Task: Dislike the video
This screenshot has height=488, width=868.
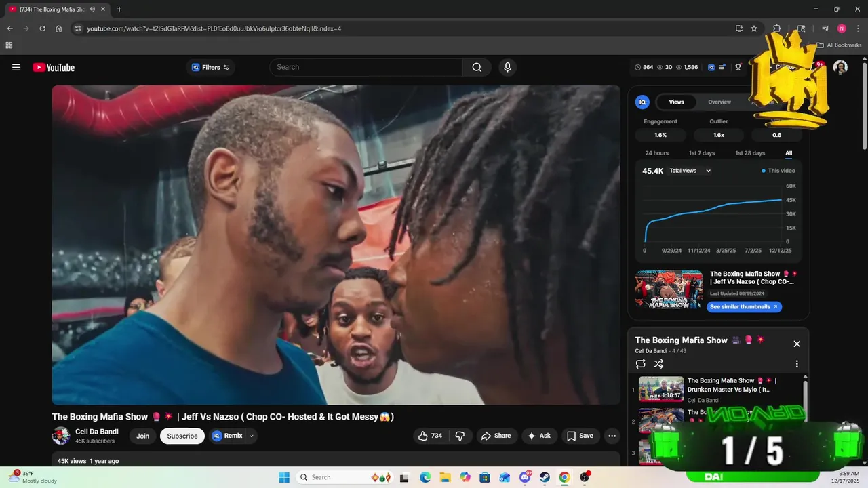Action: [x=460, y=436]
